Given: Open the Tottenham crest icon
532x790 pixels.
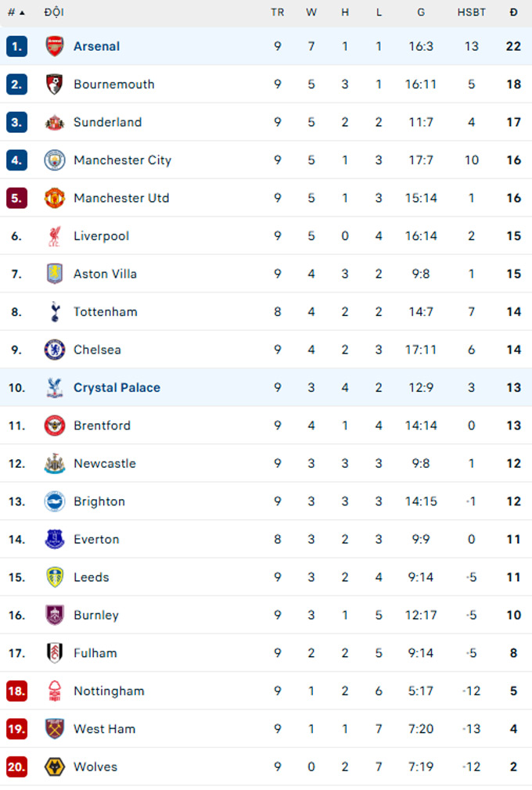Looking at the screenshot, I should 54,312.
